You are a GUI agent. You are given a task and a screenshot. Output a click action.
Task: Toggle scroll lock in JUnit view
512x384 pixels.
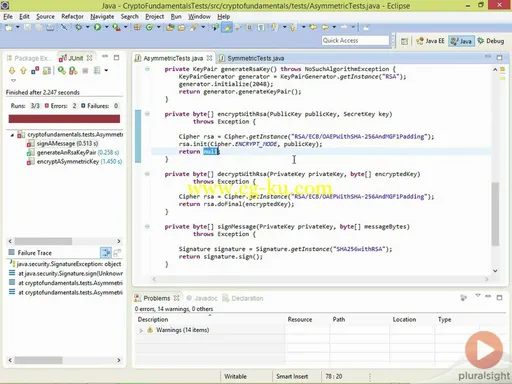[47, 70]
